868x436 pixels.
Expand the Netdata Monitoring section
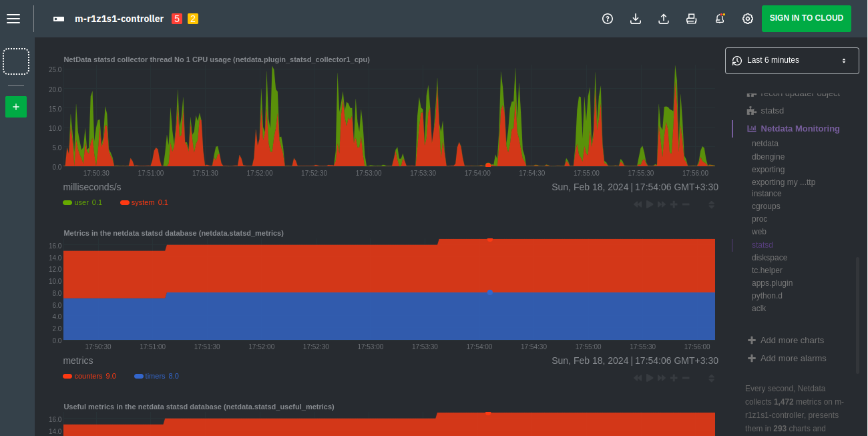(x=800, y=128)
